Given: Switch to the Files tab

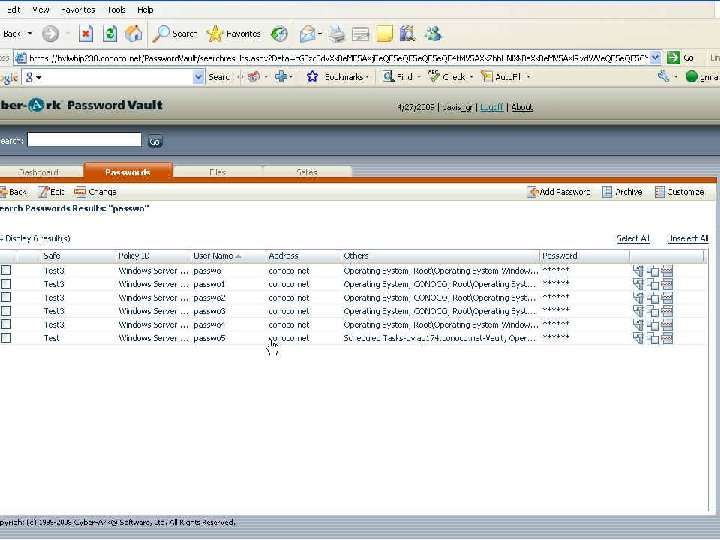Looking at the screenshot, I should [x=217, y=172].
